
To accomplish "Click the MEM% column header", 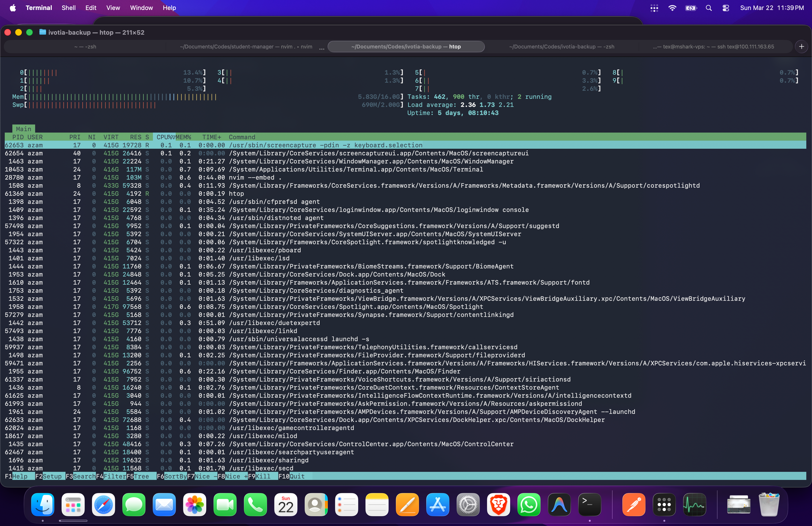I will pyautogui.click(x=184, y=137).
